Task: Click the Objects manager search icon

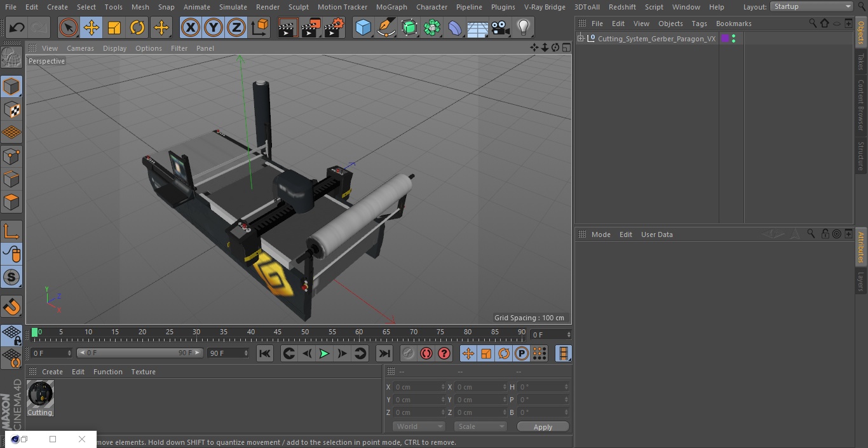Action: pyautogui.click(x=812, y=23)
